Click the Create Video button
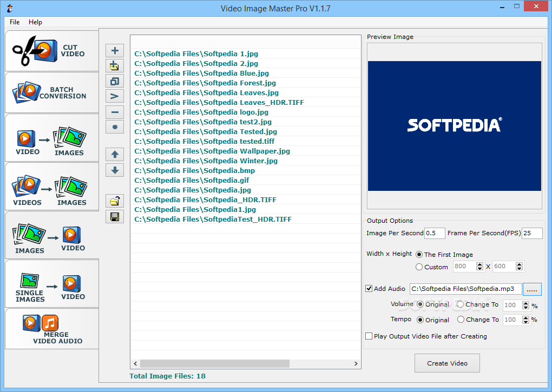The width and height of the screenshot is (552, 392). 447,363
